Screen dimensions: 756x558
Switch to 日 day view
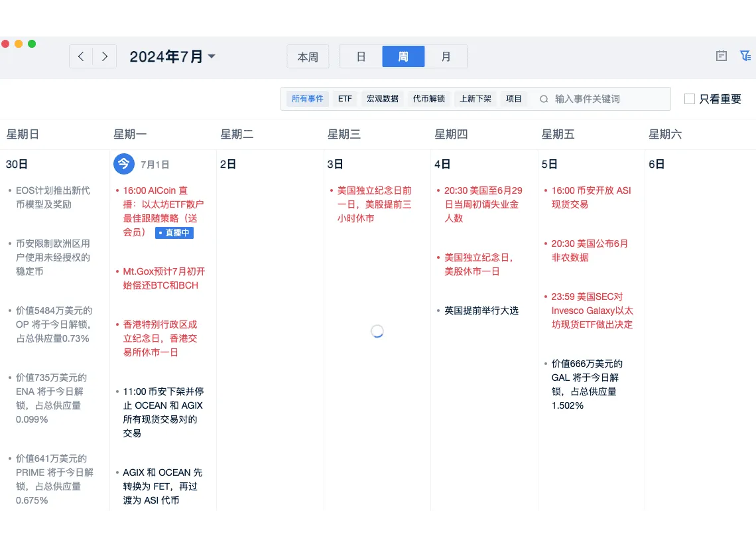[x=361, y=56]
